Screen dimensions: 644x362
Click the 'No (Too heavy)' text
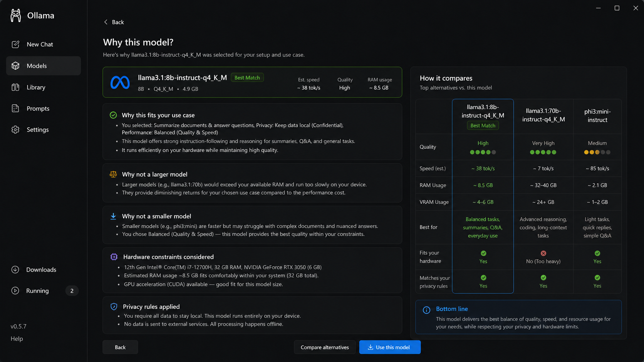click(x=543, y=262)
